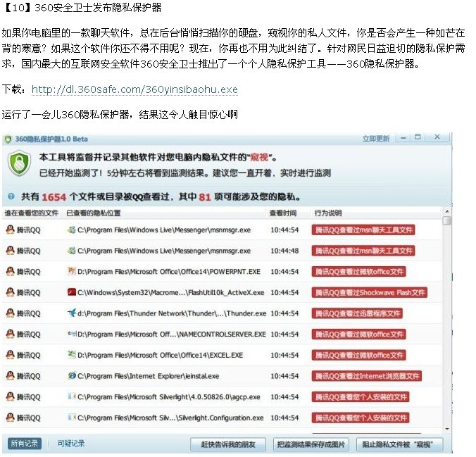This screenshot has width=476, height=457.
Task: Click the QQ penguin icon in the ieinstal.exe row
Action: tap(11, 375)
